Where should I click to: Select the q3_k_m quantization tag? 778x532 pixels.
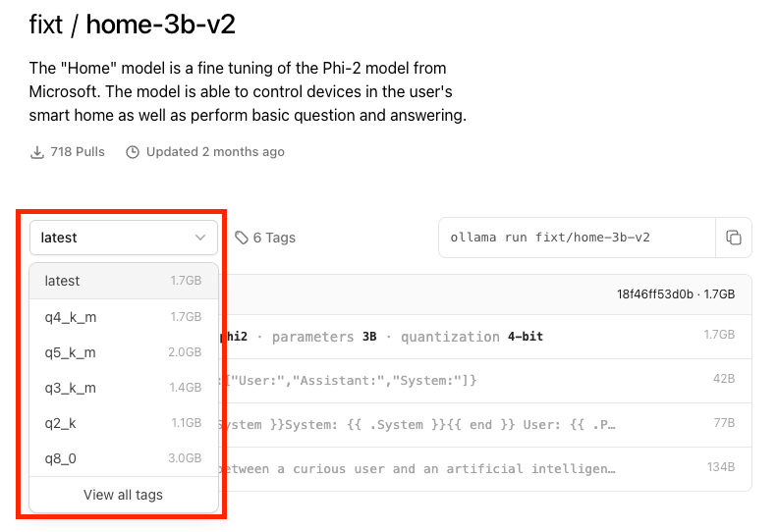pos(123,388)
